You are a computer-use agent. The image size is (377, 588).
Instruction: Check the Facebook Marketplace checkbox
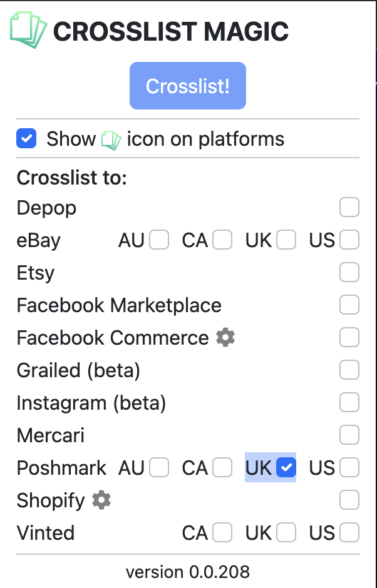pyautogui.click(x=349, y=305)
